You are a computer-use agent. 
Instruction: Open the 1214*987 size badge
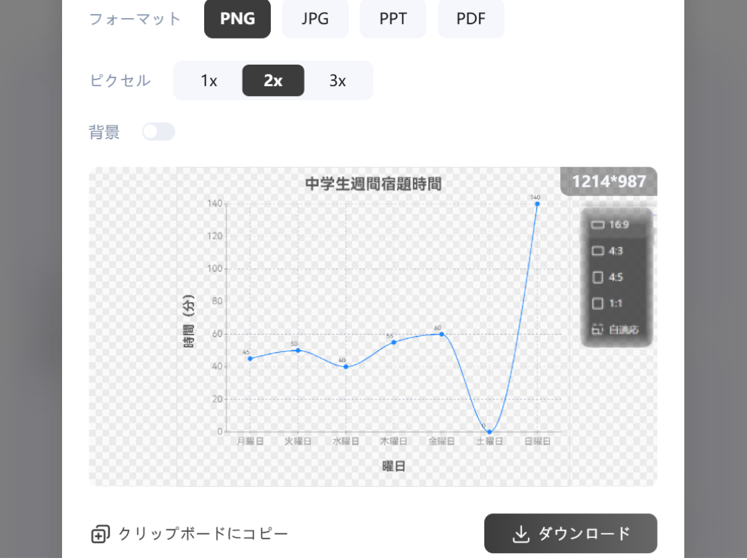coord(609,181)
